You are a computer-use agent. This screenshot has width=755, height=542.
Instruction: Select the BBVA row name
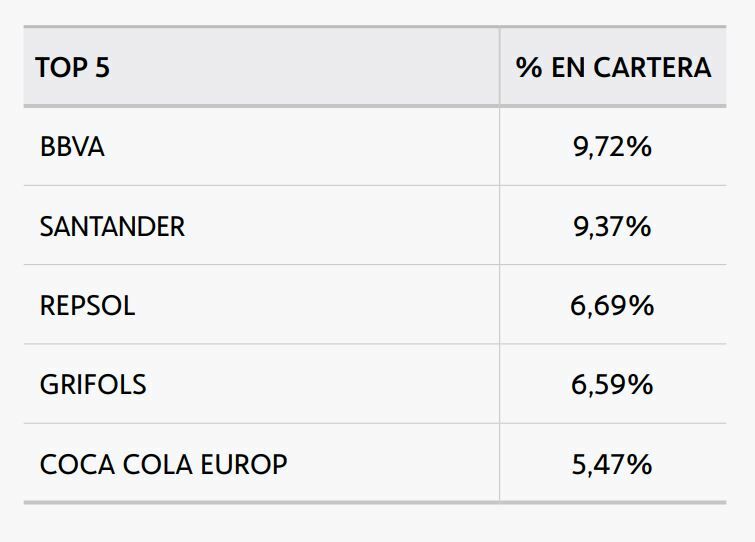click(x=72, y=147)
